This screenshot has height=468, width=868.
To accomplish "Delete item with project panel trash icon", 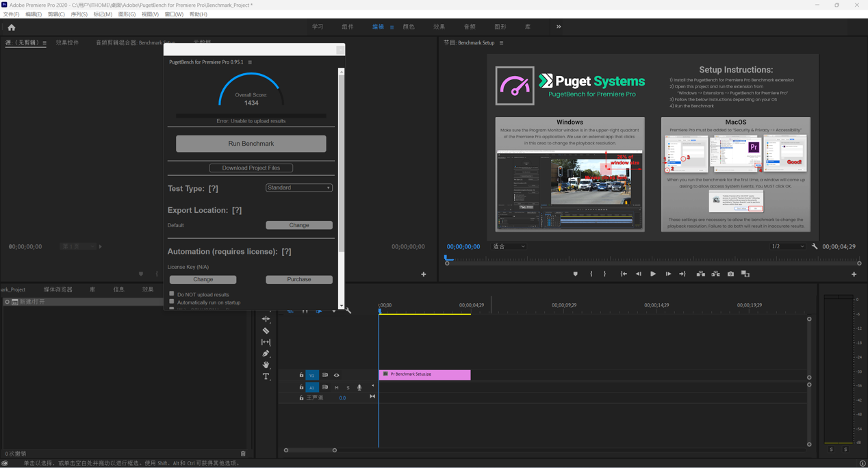I will (243, 454).
